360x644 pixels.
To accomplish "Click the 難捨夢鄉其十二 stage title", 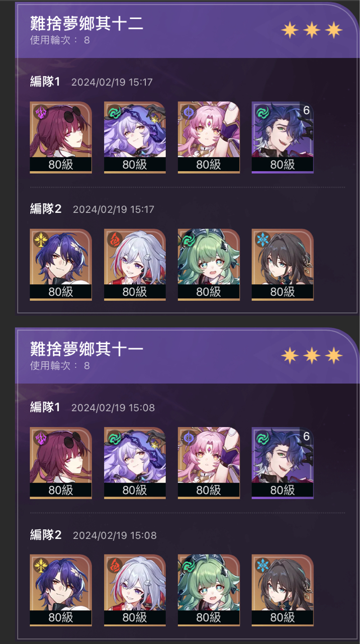I will coord(86,23).
